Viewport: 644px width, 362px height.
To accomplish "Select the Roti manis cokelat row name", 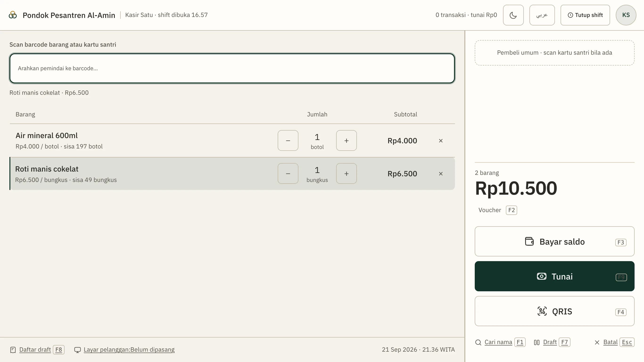I will coord(47,169).
